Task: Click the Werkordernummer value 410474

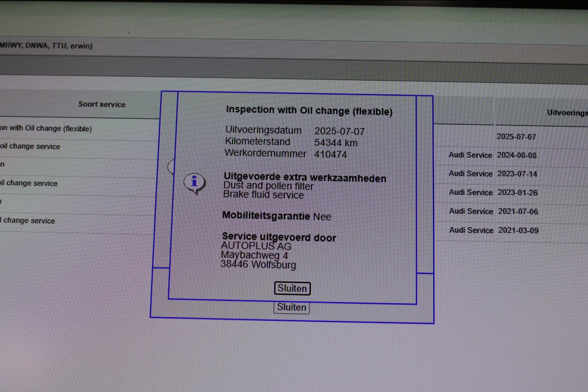Action: coord(330,154)
